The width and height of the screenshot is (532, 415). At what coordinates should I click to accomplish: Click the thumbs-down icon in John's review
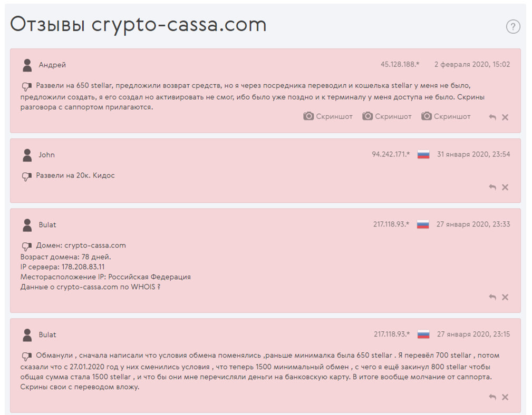point(27,176)
